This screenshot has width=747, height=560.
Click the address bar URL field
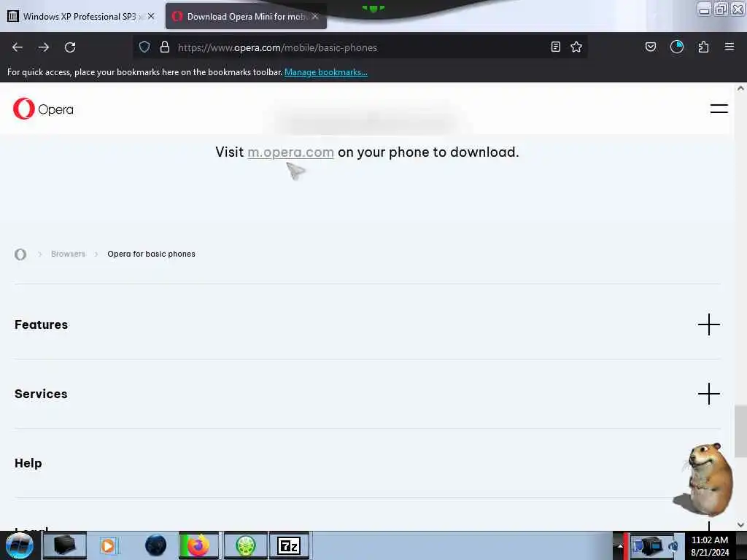tap(360, 47)
